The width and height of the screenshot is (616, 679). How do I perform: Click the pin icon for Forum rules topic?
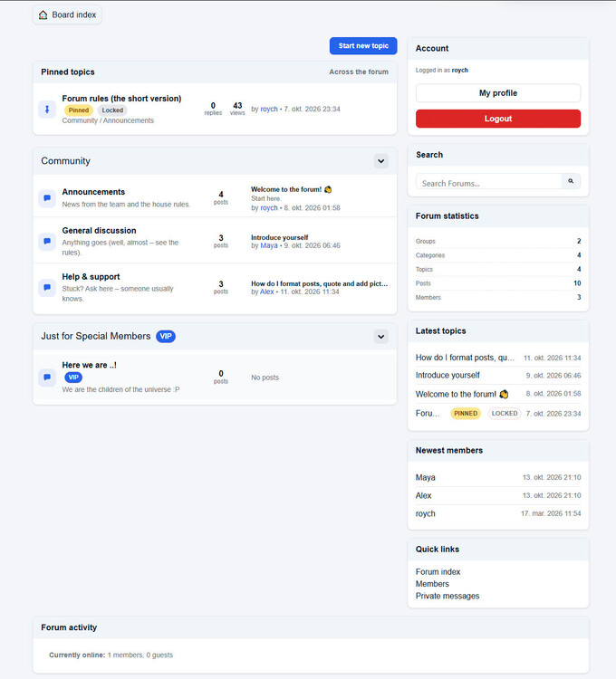47,110
